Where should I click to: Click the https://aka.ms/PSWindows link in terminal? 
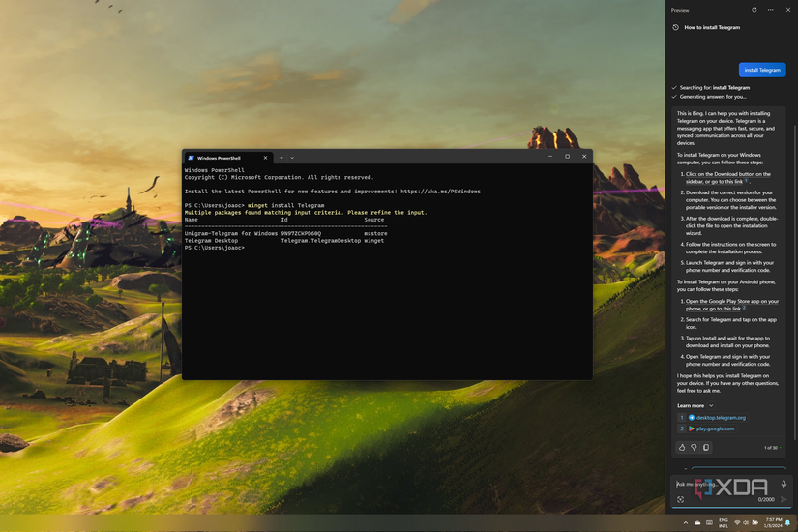[440, 192]
